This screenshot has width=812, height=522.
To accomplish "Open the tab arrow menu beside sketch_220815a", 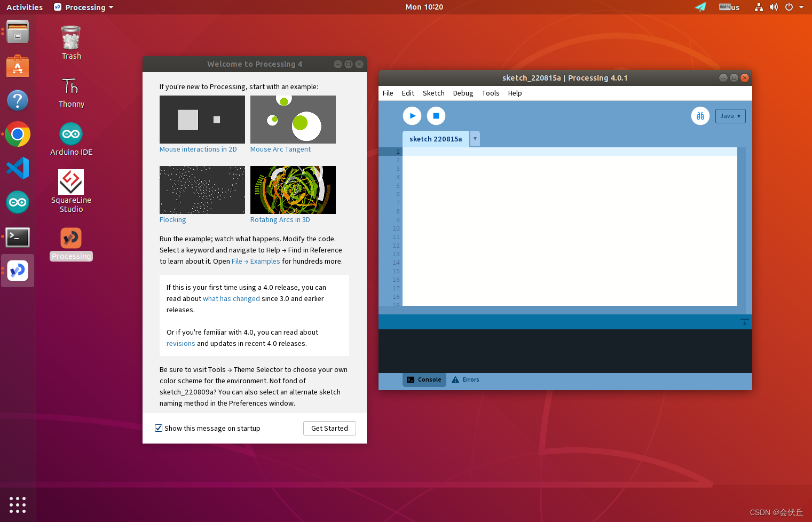I will click(x=475, y=139).
